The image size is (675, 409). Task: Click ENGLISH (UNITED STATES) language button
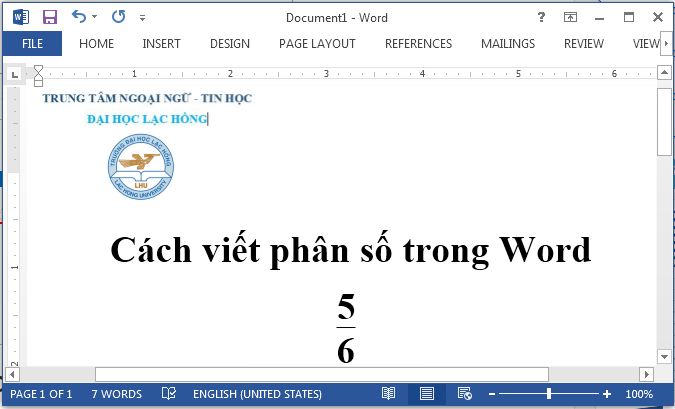257,394
